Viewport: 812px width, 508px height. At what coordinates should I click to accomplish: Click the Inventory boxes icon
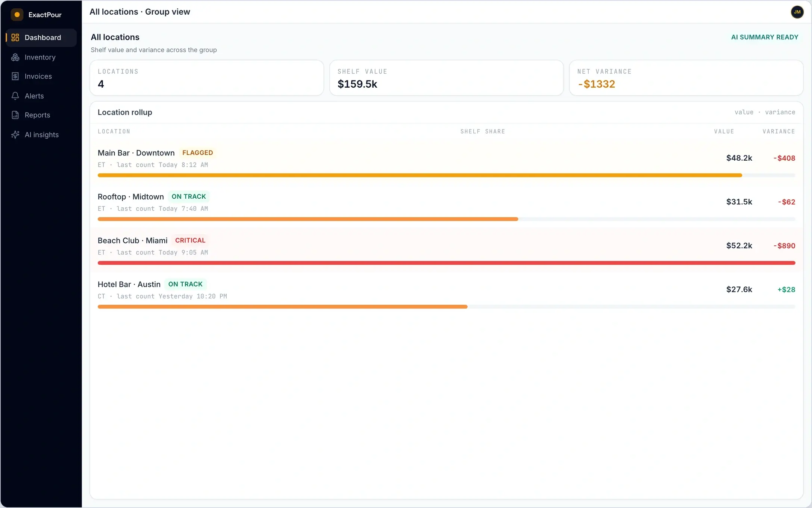(15, 57)
